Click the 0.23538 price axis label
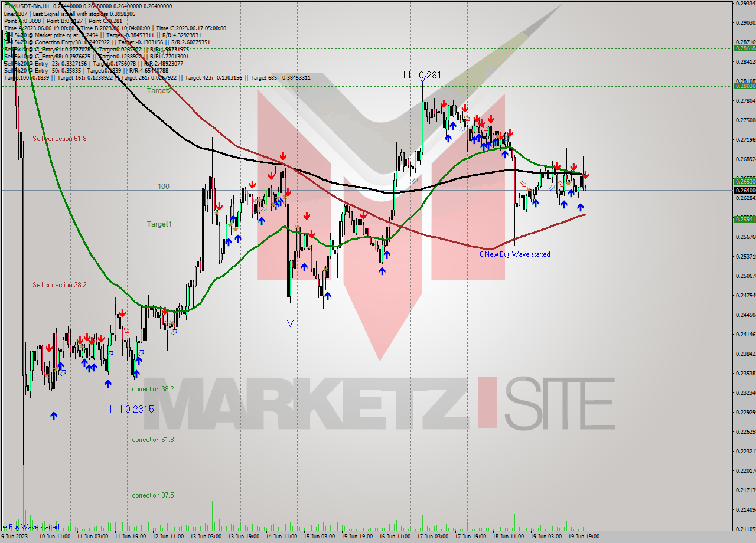Screen dimensions: 756x543 coord(745,373)
